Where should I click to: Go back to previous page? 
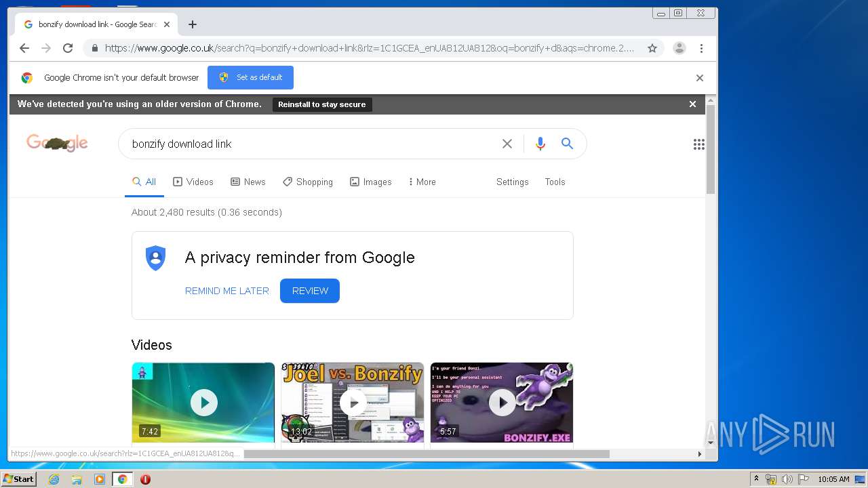click(x=24, y=48)
